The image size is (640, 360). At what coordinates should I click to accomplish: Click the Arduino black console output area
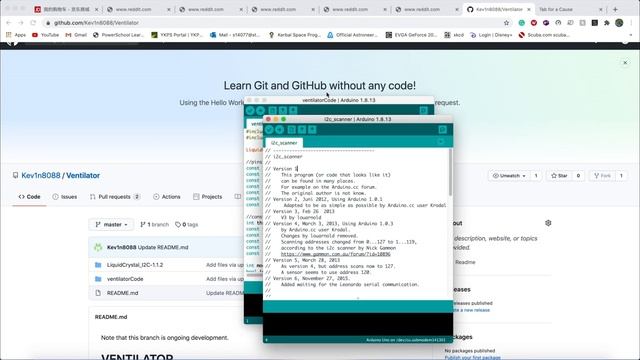point(358,325)
